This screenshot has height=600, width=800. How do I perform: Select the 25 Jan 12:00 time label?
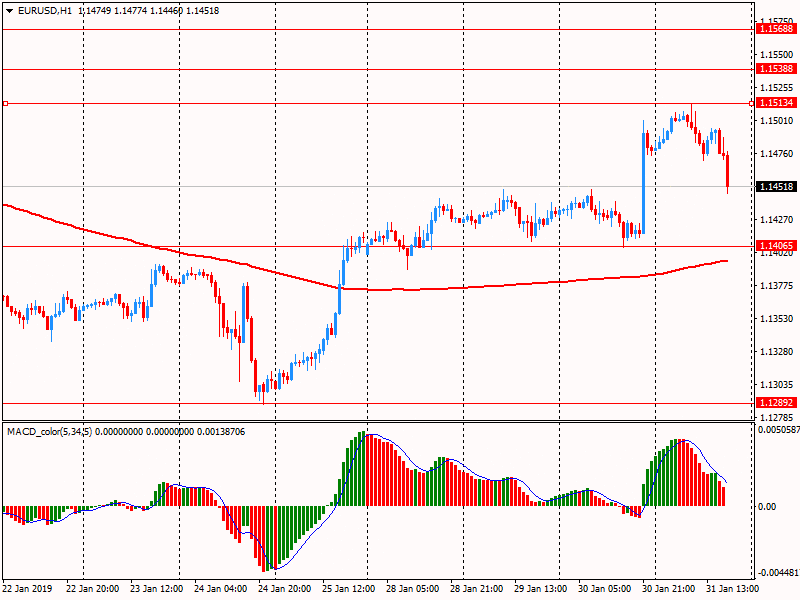click(349, 588)
